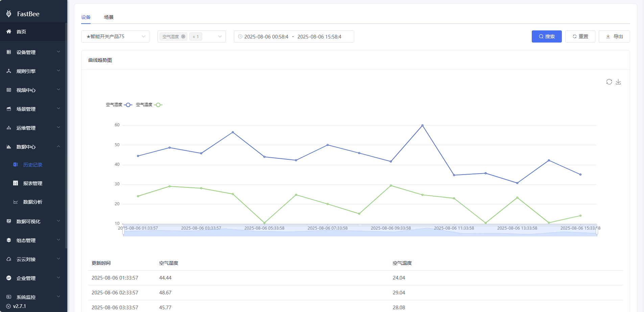Collapse the 数据中心 sidebar menu
This screenshot has width=644, height=312.
coord(33,147)
